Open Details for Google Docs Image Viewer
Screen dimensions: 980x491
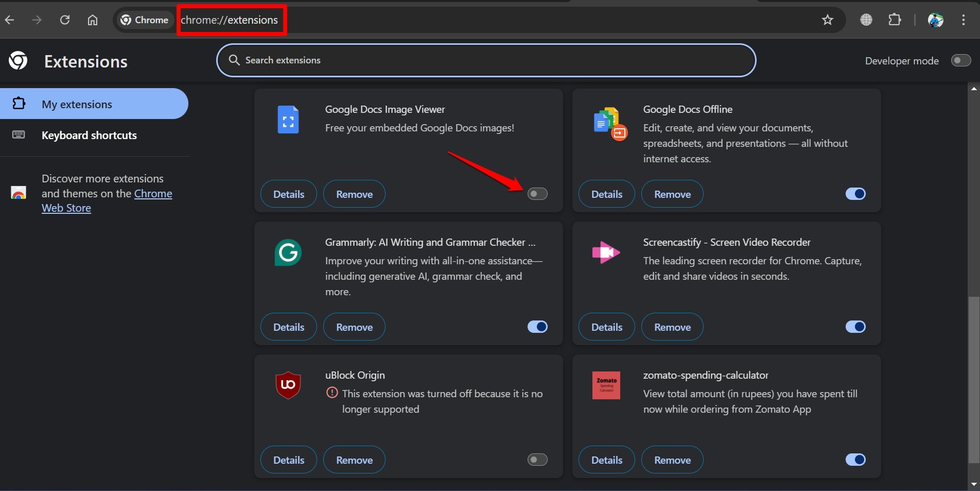pos(289,194)
